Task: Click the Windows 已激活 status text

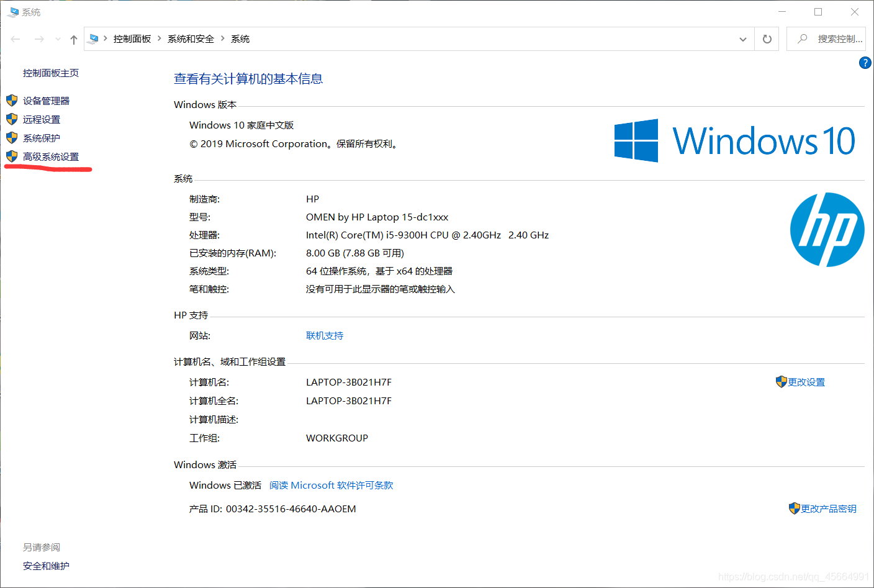Action: point(225,485)
